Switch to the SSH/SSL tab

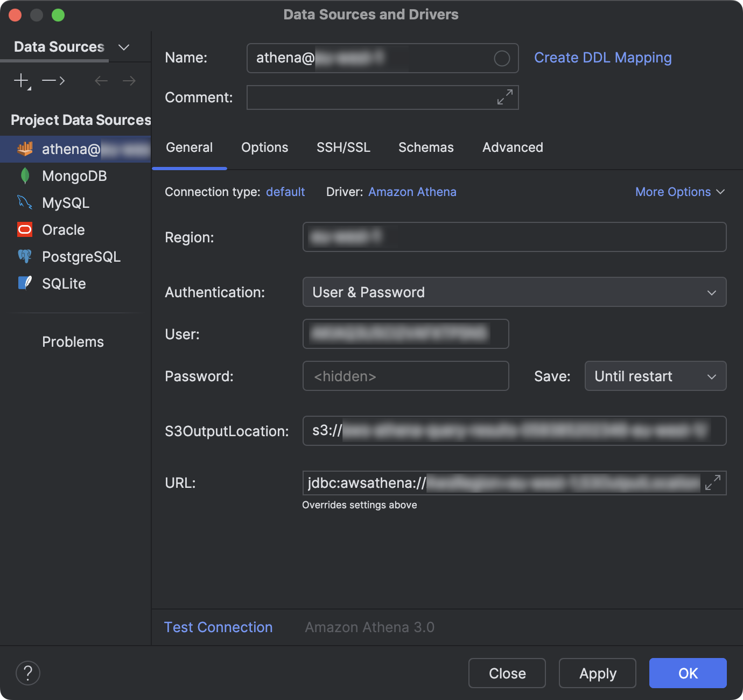[x=344, y=147]
